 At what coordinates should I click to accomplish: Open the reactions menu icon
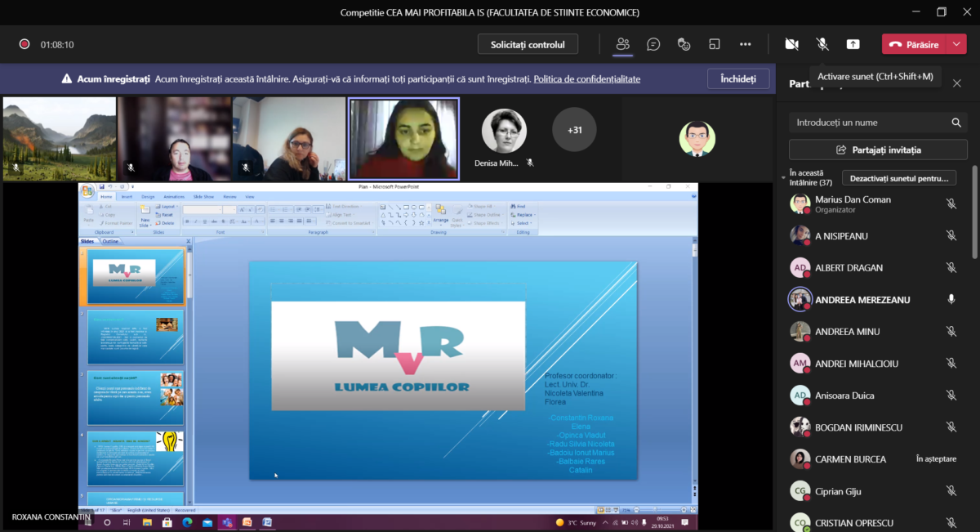pyautogui.click(x=684, y=44)
